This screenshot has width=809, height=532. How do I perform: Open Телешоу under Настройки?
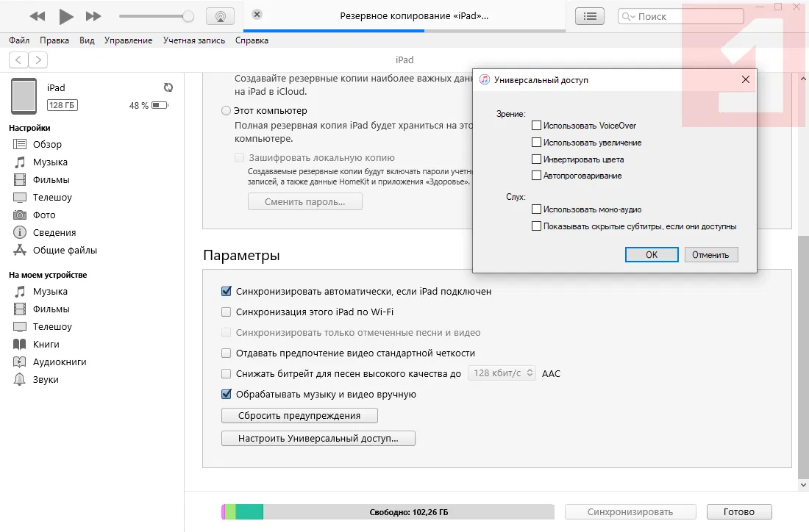52,197
